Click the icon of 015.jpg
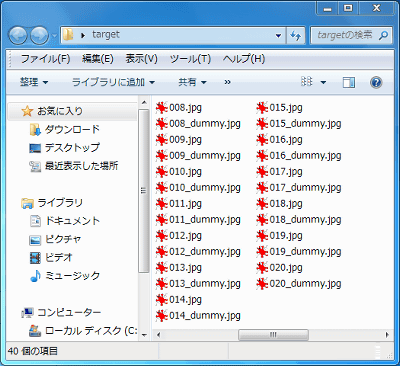 262,108
